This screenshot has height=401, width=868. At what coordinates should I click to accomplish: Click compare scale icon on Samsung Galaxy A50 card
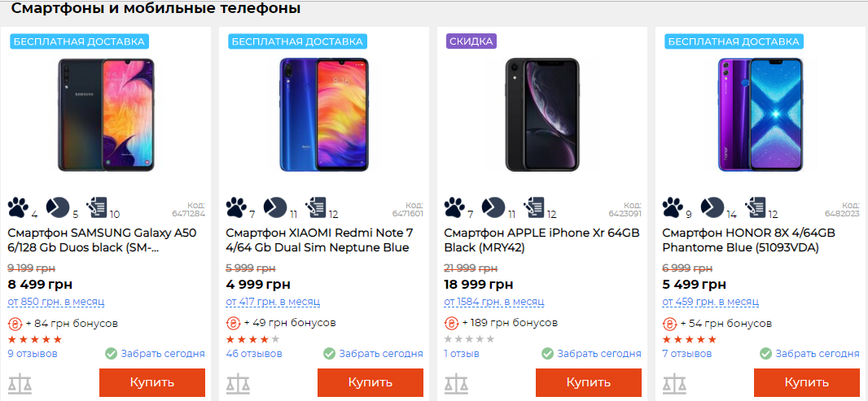point(18,382)
